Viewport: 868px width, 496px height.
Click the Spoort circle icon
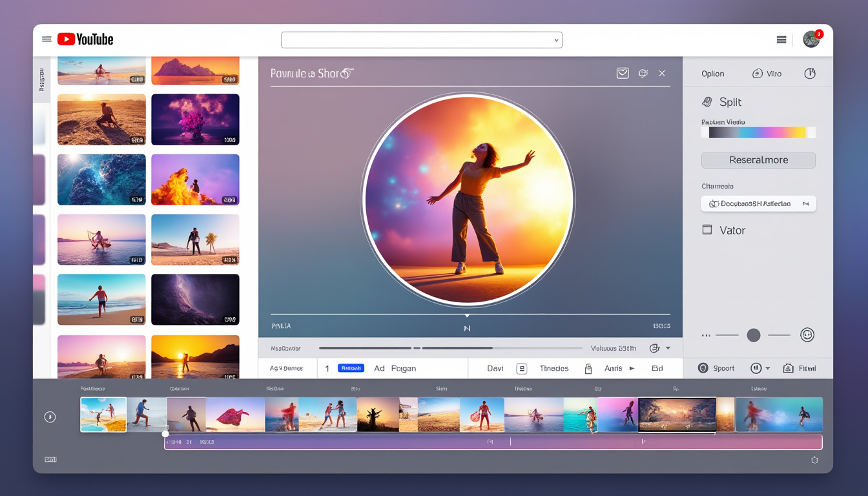(x=704, y=368)
